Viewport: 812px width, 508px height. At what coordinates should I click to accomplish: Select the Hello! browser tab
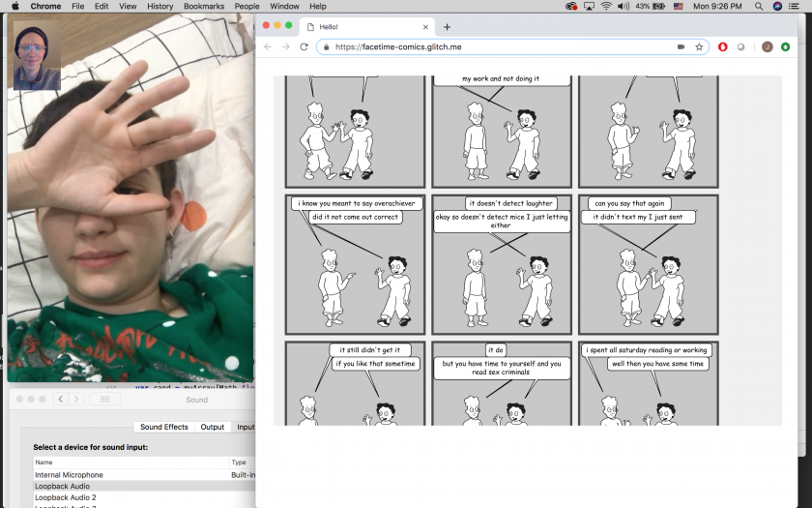click(366, 27)
